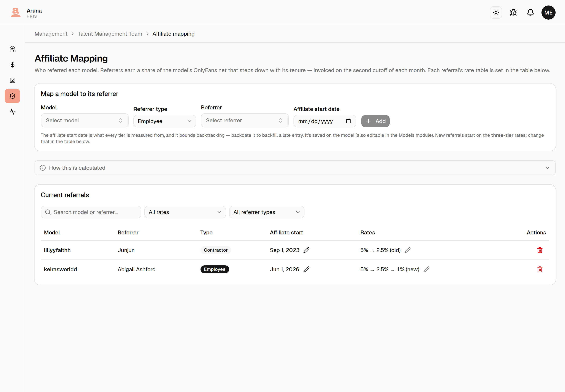Go to Management breadcrumb

pos(51,34)
